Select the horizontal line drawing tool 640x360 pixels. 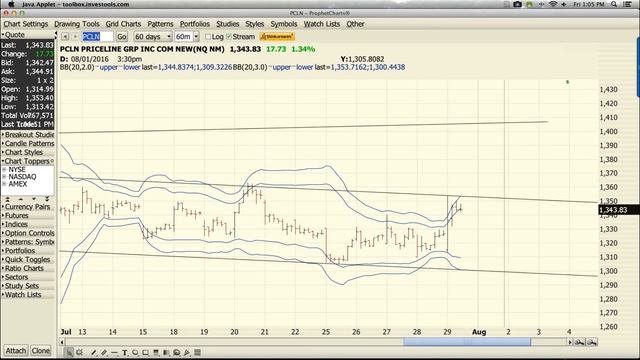[114, 352]
